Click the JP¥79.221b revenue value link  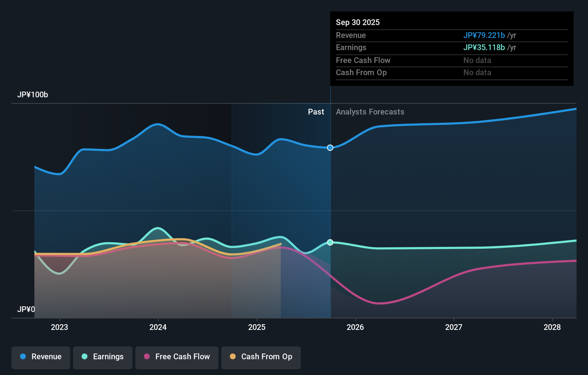(x=484, y=35)
